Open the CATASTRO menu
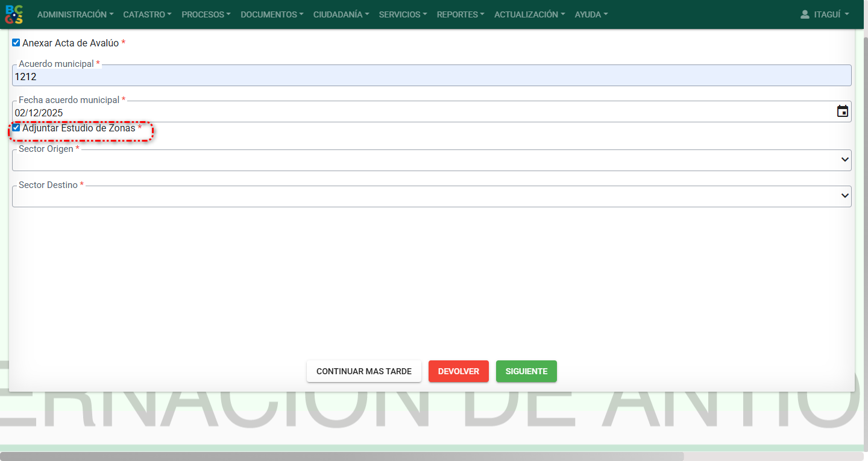Viewport: 868px width, 461px height. [x=147, y=14]
